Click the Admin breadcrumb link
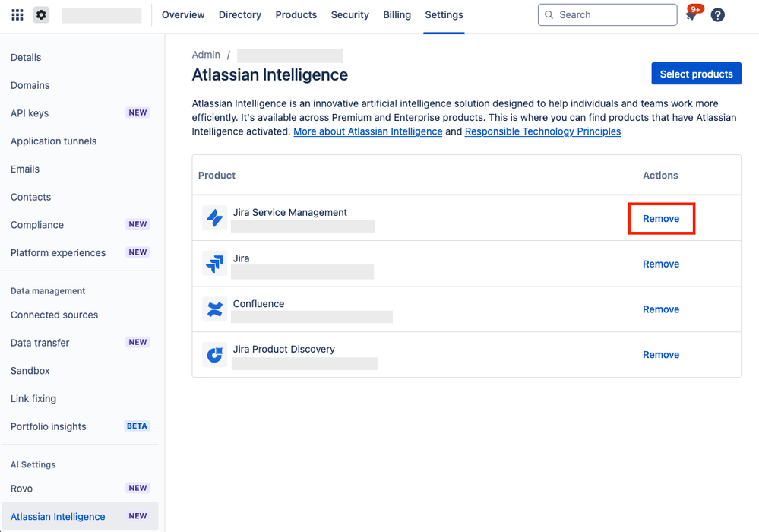The image size is (759, 532). click(206, 55)
